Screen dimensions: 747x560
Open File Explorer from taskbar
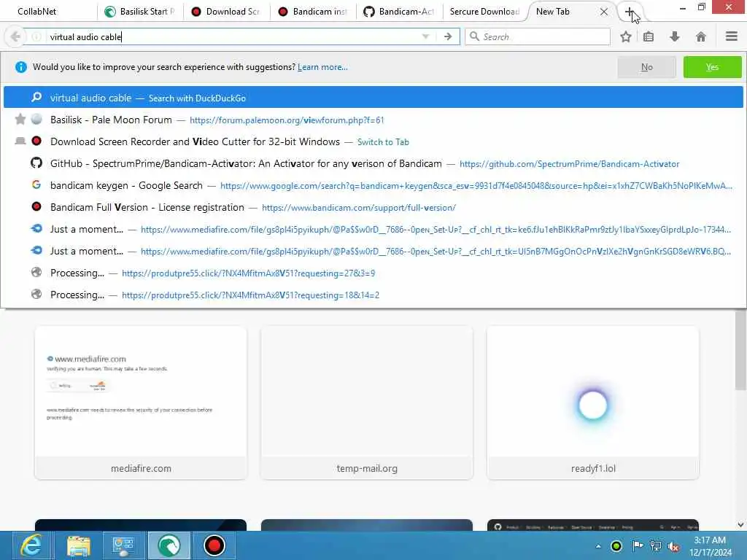click(79, 545)
